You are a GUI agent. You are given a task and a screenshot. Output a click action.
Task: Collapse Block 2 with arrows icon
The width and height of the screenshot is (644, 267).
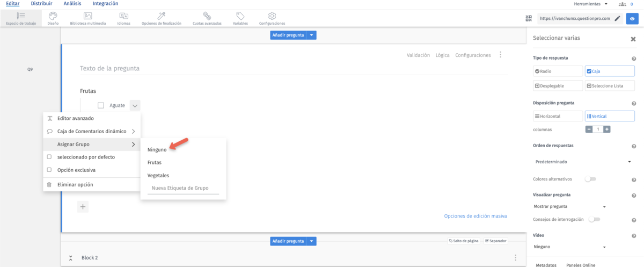click(70, 258)
